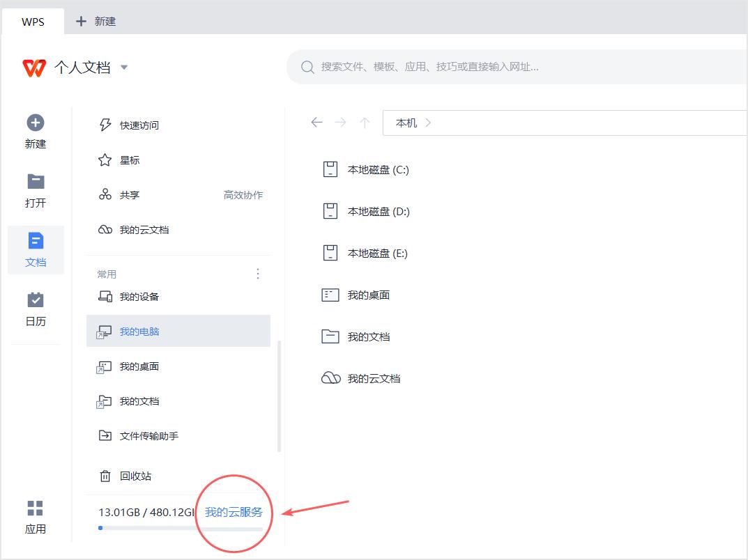The width and height of the screenshot is (748, 560).
Task: Click the path address bar field
Action: (565, 123)
